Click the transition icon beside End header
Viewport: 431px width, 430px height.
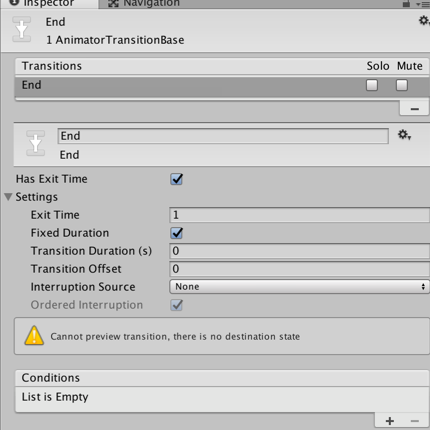(22, 29)
